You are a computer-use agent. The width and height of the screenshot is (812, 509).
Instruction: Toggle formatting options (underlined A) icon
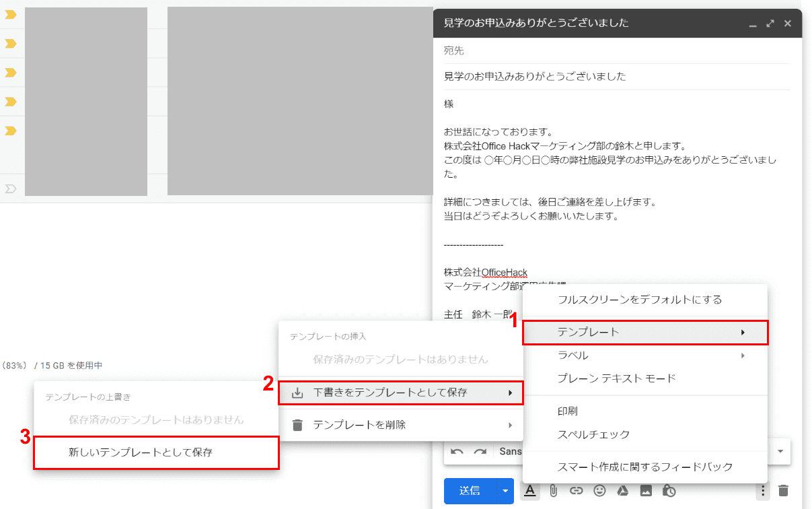pos(530,491)
